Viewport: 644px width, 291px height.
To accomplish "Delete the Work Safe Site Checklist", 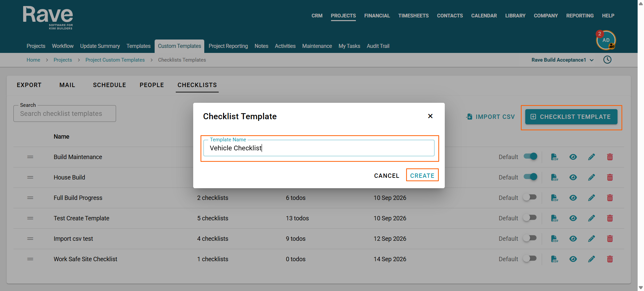I will coord(610,259).
